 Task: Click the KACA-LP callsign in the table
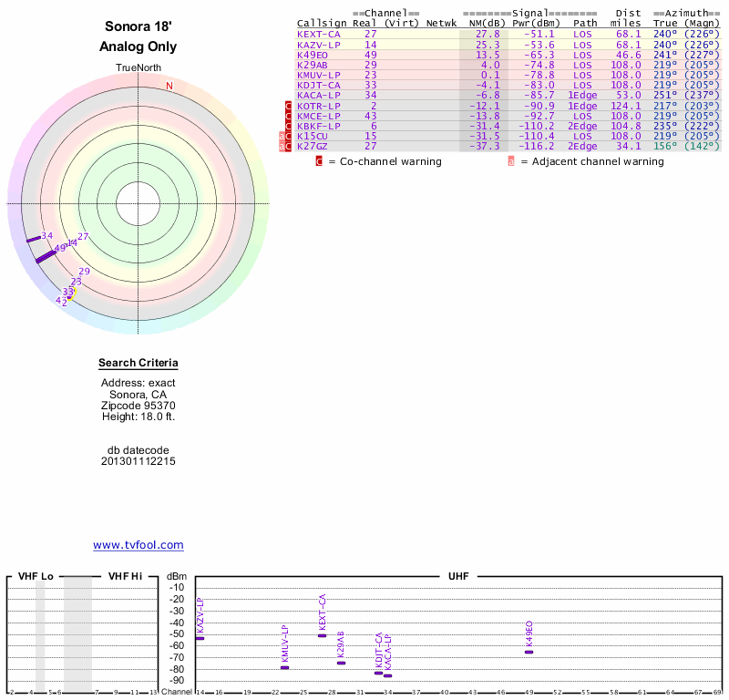(x=318, y=95)
